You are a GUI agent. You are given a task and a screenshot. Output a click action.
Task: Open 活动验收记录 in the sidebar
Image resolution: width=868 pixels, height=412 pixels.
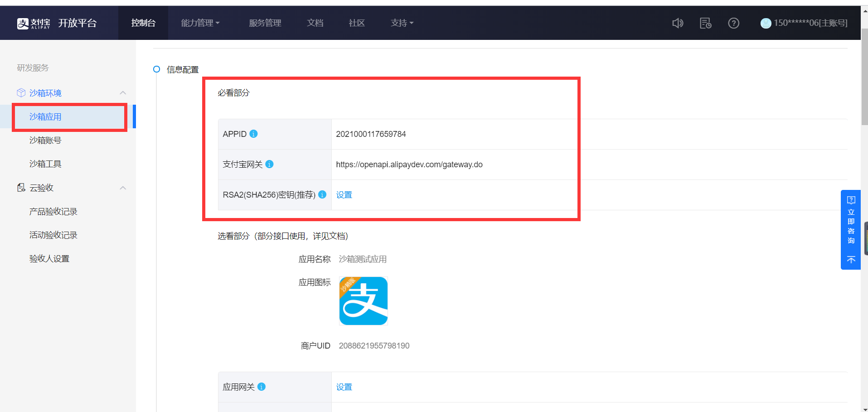pyautogui.click(x=53, y=235)
